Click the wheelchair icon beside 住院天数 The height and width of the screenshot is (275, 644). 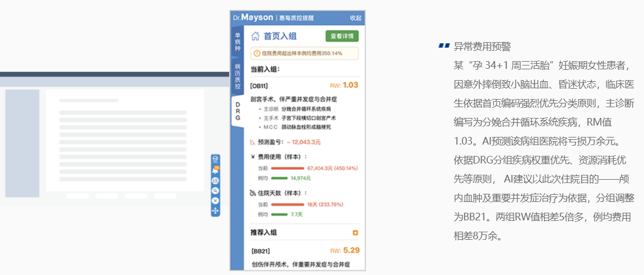click(253, 193)
